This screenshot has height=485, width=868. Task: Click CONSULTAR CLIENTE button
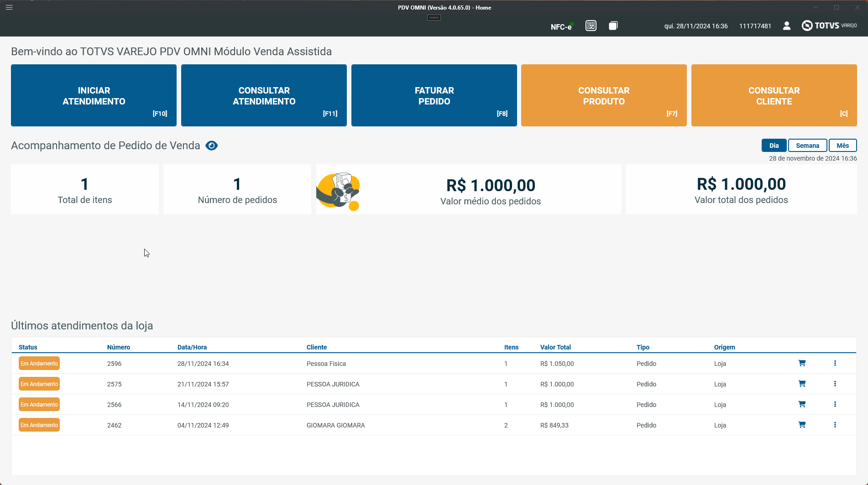point(774,95)
